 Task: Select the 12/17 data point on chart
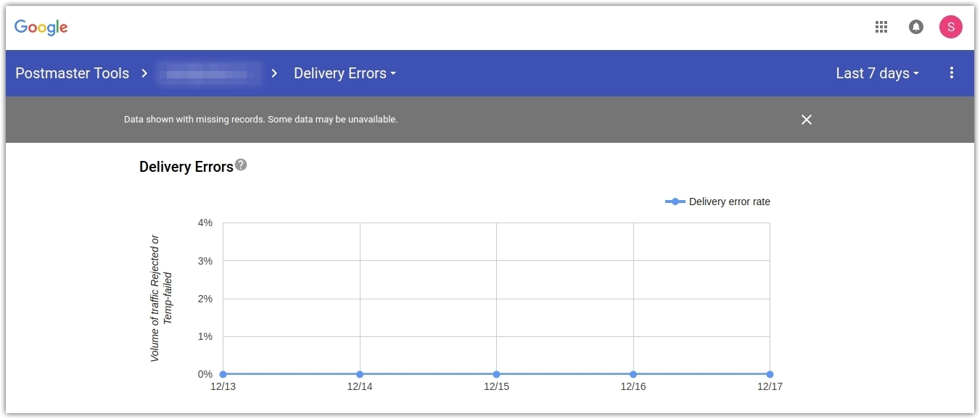click(x=770, y=374)
